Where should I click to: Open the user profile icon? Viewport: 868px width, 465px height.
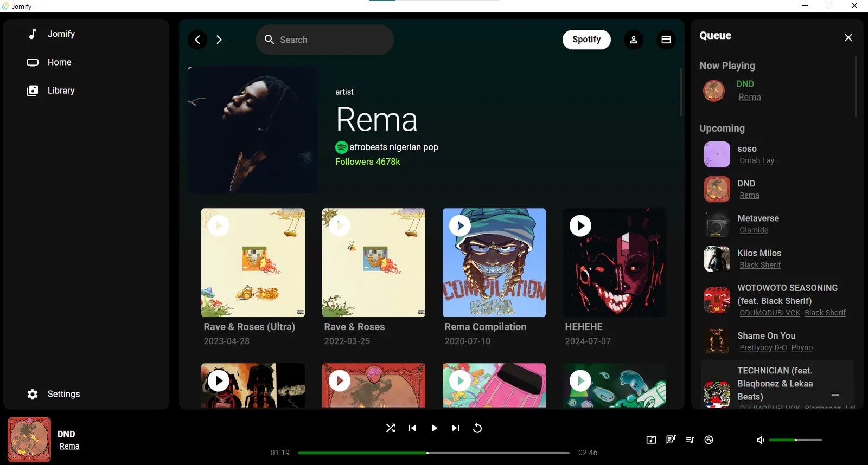click(x=633, y=40)
